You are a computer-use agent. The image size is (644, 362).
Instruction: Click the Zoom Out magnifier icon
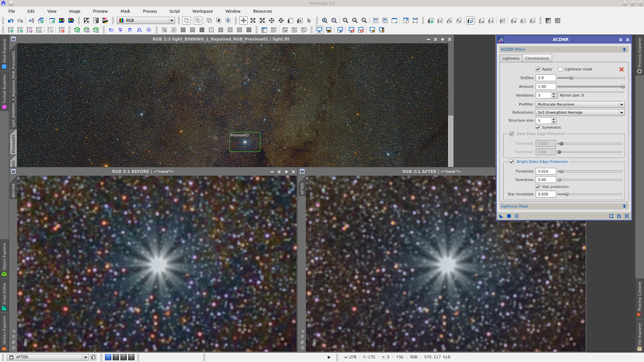pos(334,21)
